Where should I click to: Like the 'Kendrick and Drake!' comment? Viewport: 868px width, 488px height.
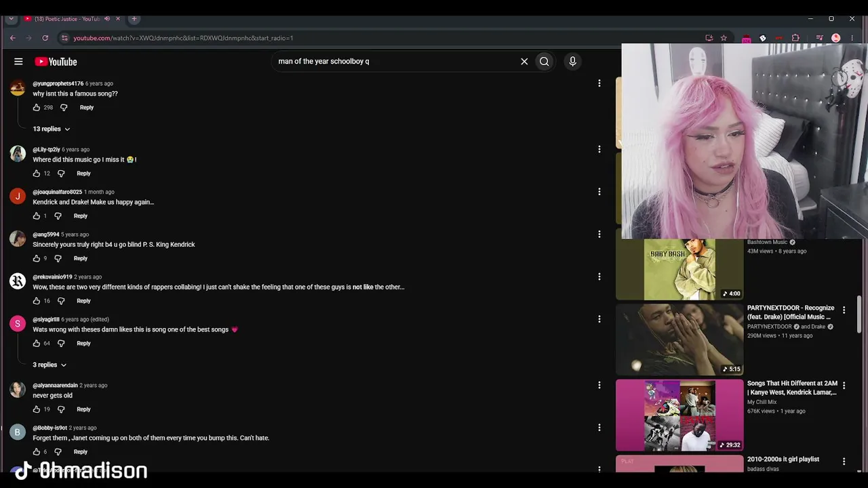point(37,216)
